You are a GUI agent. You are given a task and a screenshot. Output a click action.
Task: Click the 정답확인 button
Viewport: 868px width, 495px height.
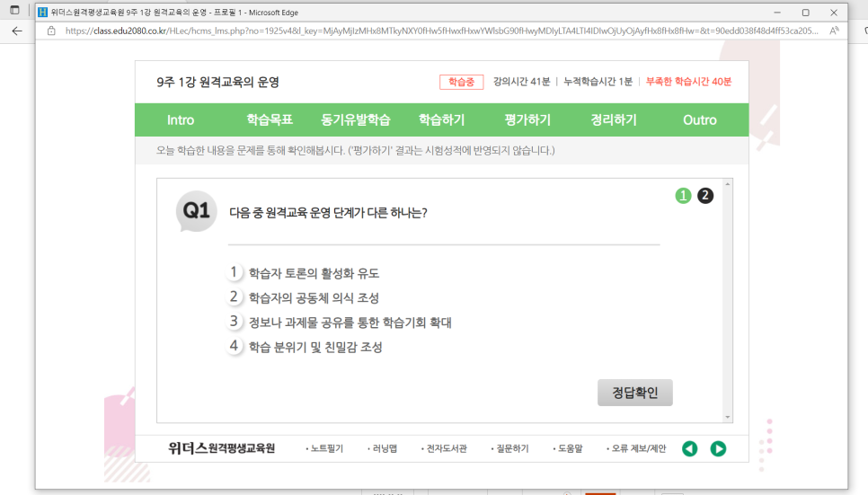(635, 393)
